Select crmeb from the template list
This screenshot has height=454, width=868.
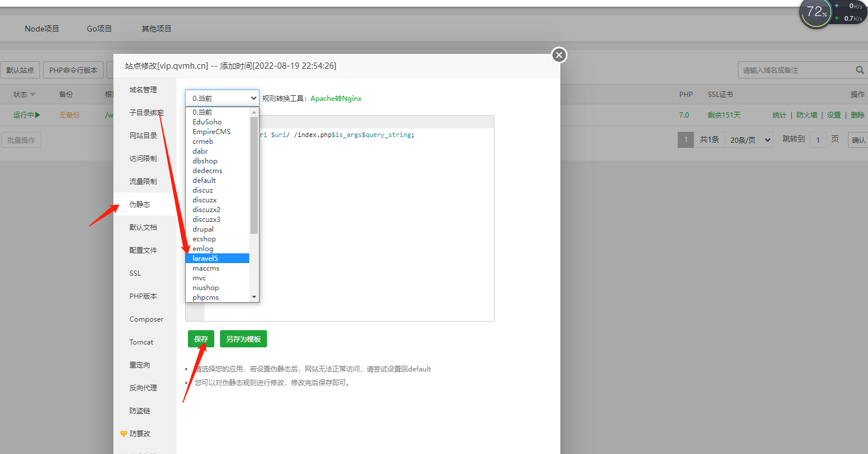click(217, 142)
